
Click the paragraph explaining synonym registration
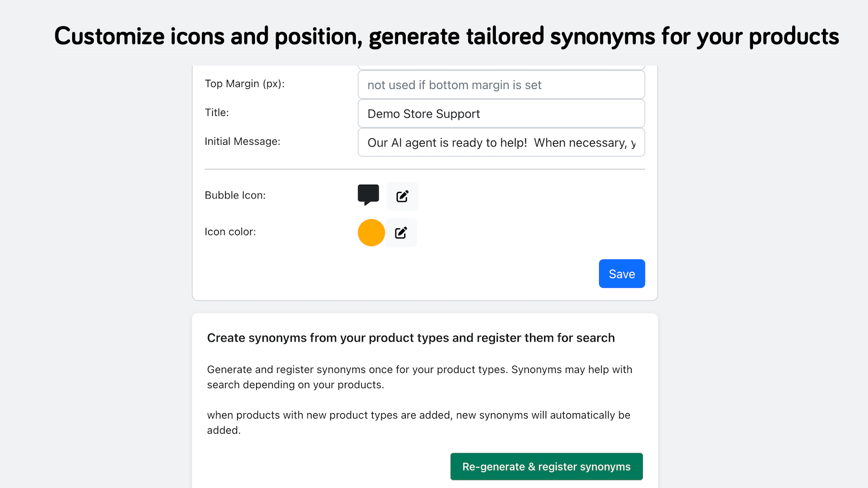point(419,377)
